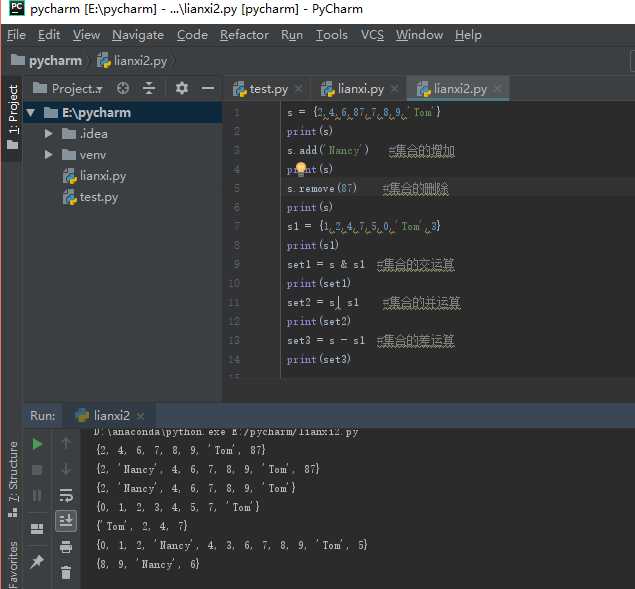Click the yellow intention light bulb on line 4
This screenshot has width=635, height=589.
click(301, 168)
